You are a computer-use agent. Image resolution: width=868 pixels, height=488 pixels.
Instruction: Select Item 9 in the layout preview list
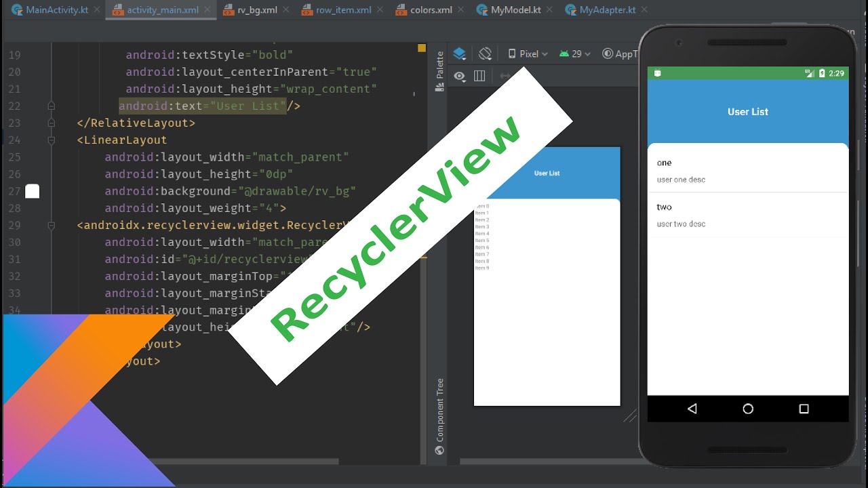(x=482, y=268)
